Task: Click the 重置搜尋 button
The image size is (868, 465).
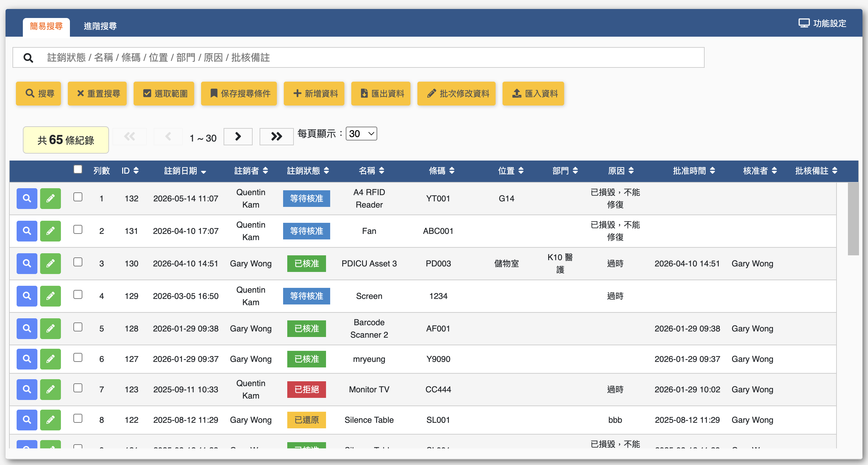Action: pyautogui.click(x=97, y=93)
